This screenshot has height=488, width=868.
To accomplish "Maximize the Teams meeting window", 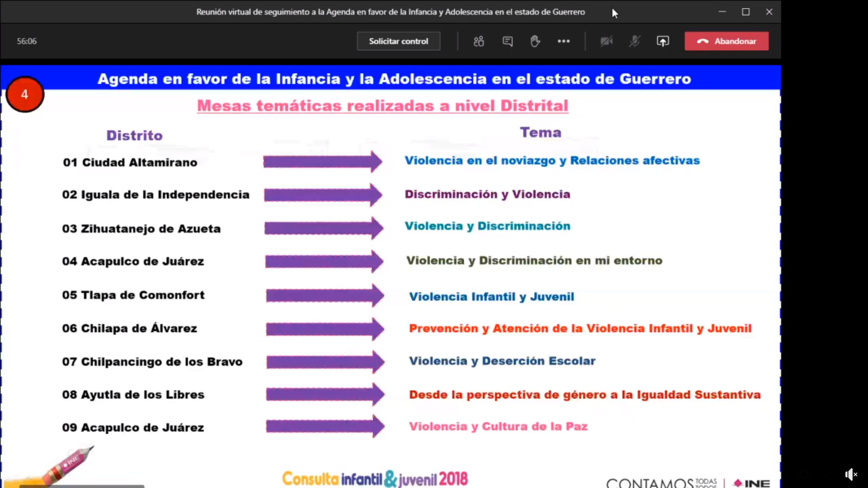I will (x=745, y=12).
